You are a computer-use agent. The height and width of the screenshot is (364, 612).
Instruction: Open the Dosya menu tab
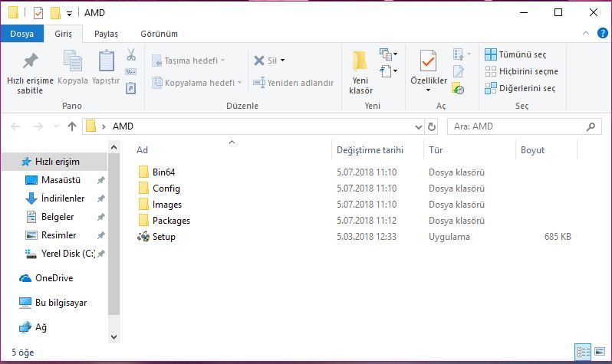point(21,34)
